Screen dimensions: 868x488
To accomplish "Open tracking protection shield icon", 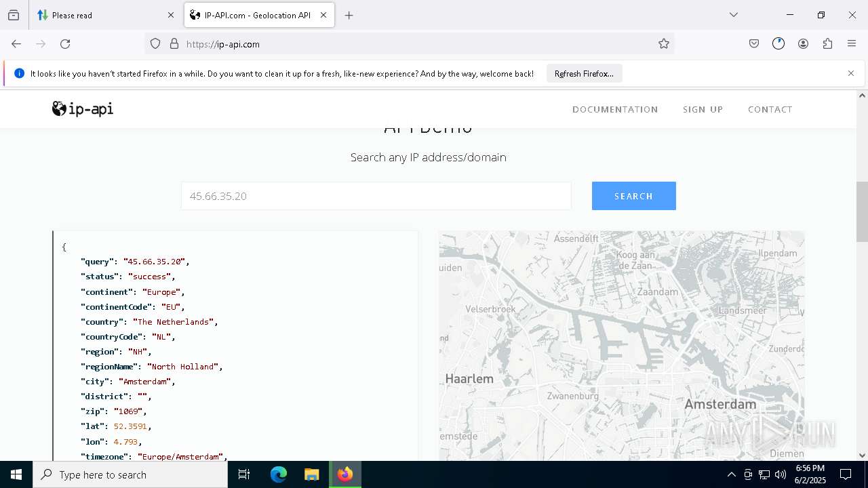I will pos(155,44).
